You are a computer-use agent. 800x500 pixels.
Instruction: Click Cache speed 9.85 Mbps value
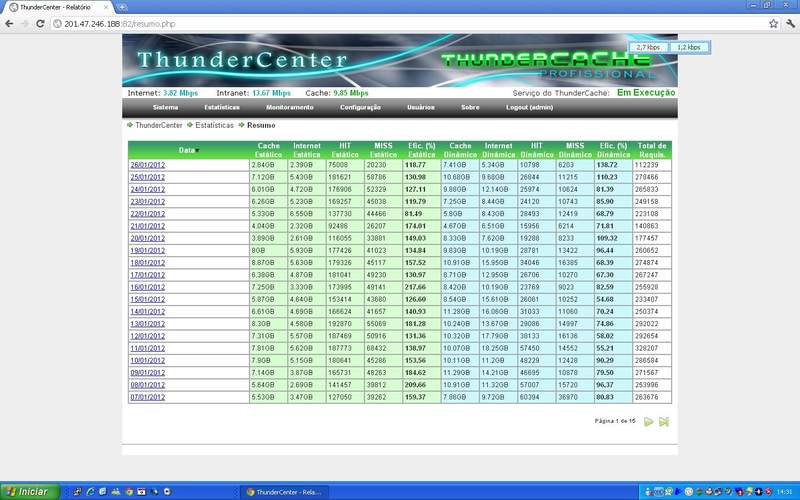coord(351,93)
